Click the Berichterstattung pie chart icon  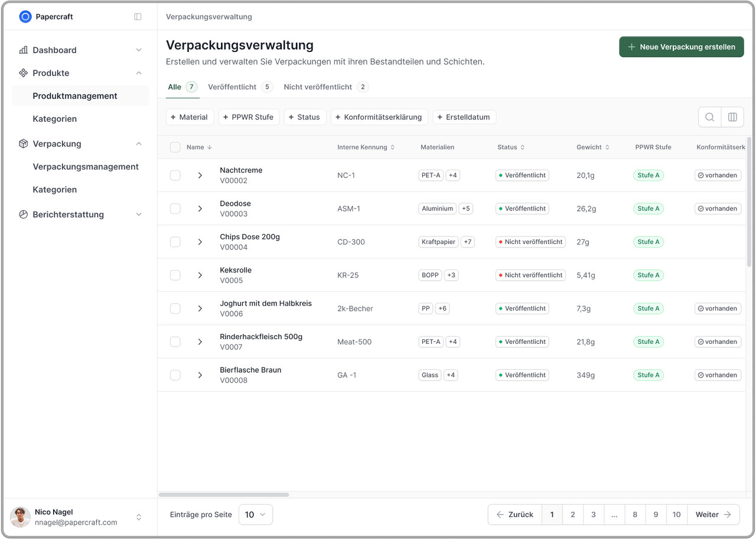click(x=24, y=214)
